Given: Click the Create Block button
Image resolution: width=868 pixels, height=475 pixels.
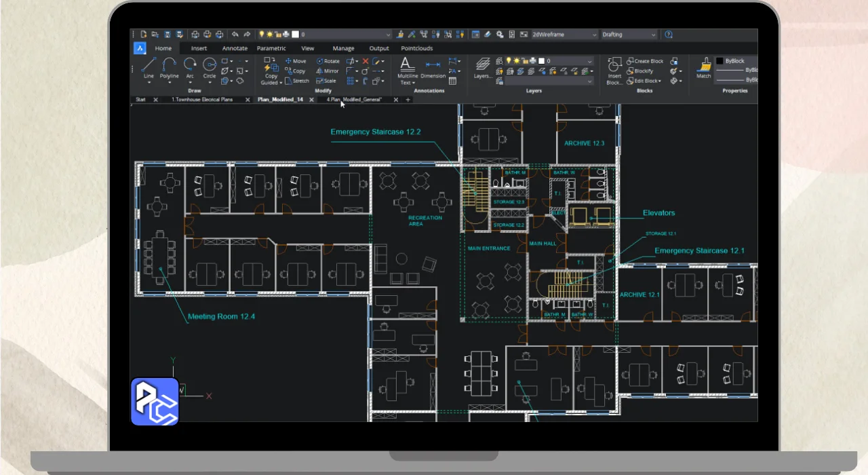Looking at the screenshot, I should (644, 61).
